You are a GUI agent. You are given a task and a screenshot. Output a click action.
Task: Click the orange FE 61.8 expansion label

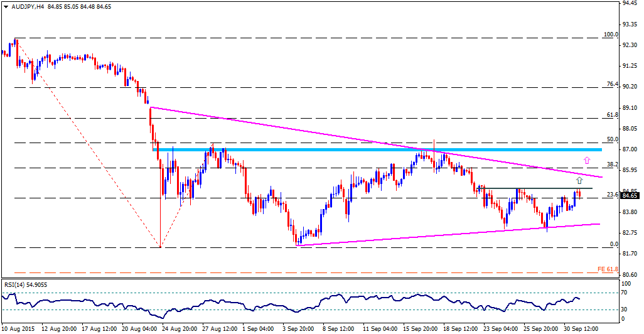tap(608, 269)
